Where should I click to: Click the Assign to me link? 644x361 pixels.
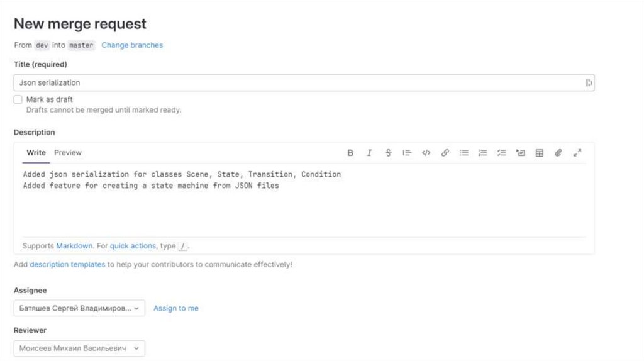176,308
